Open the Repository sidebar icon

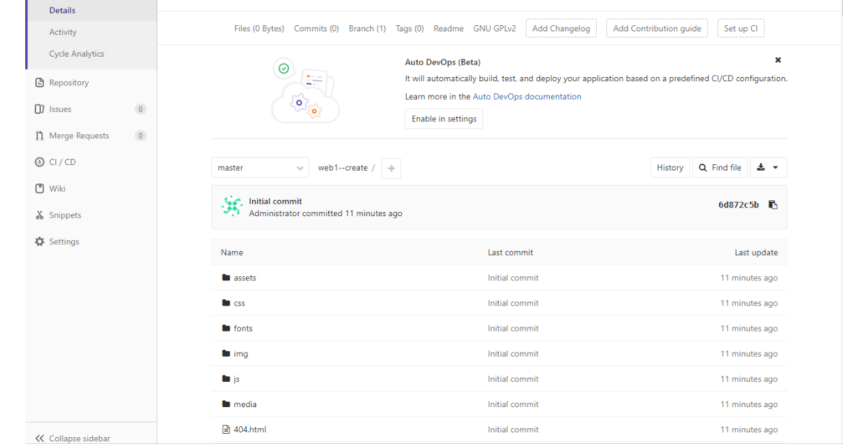tap(40, 83)
